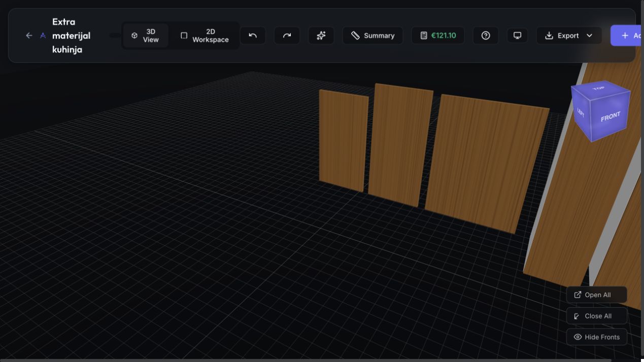Expand the Export dropdown
644x362 pixels.
(569, 35)
